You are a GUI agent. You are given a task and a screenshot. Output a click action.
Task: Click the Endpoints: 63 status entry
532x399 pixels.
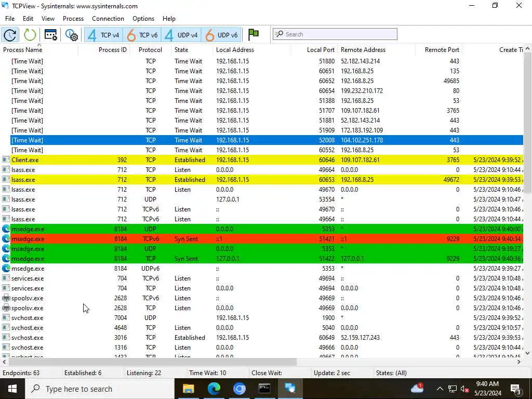[21, 373]
